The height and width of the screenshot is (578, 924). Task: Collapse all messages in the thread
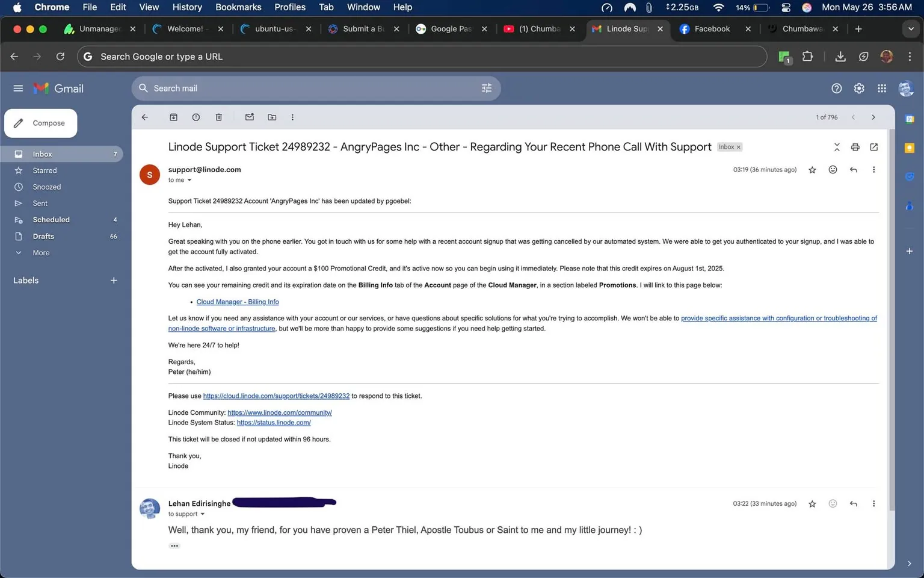pos(837,147)
